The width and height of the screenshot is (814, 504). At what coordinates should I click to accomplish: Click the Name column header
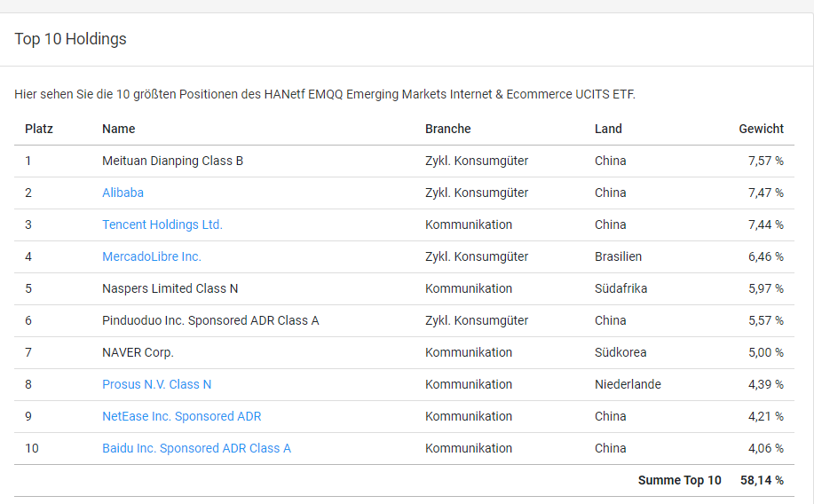(119, 129)
